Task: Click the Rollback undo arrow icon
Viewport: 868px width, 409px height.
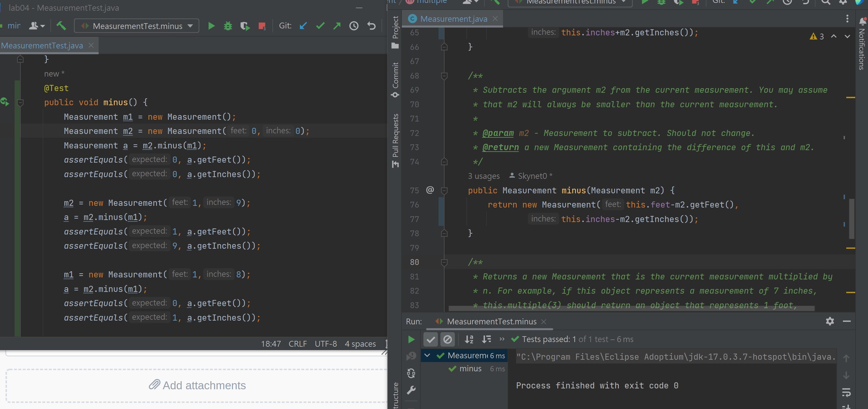Action: (371, 26)
